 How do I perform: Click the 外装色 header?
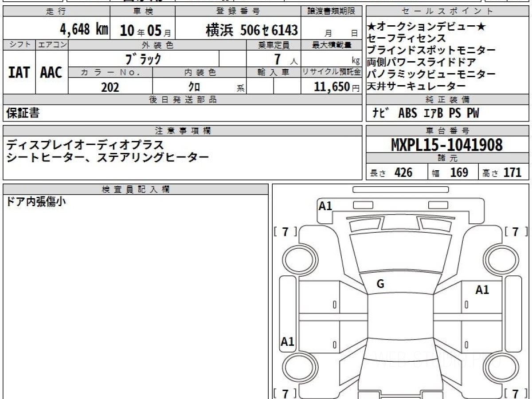tap(157, 45)
